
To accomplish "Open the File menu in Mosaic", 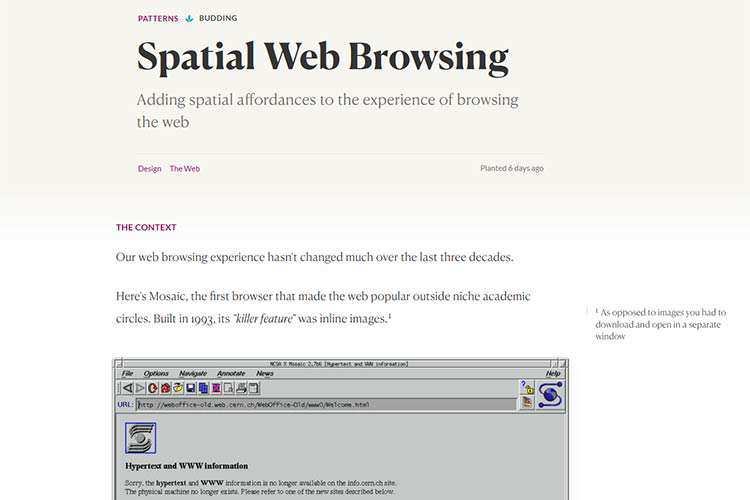I will coord(127,373).
